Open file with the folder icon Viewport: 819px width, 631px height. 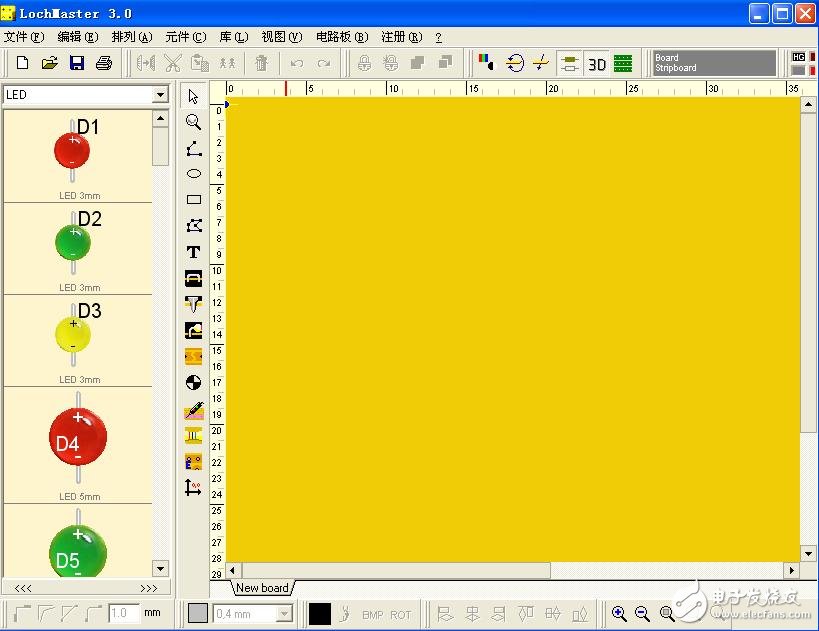click(x=49, y=63)
